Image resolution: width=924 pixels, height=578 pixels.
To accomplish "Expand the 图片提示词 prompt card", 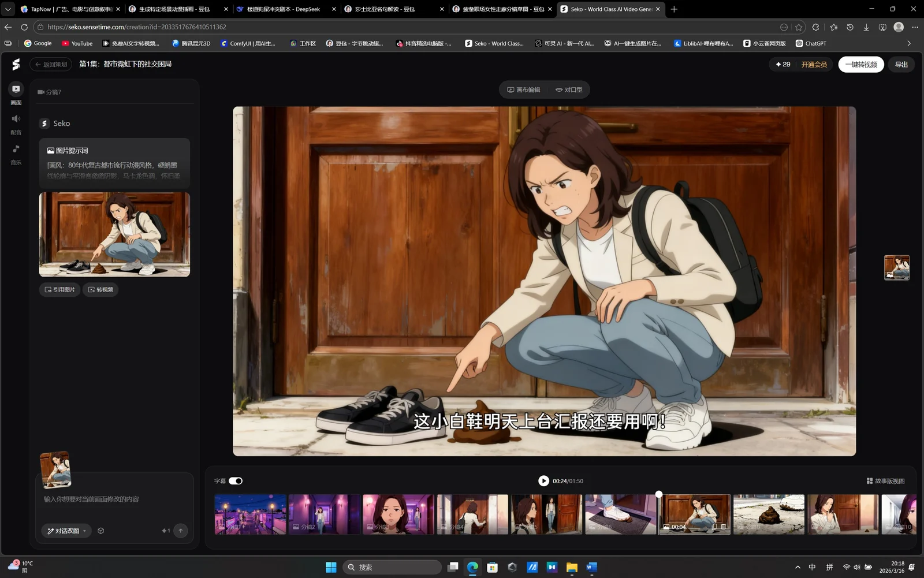I will click(114, 163).
